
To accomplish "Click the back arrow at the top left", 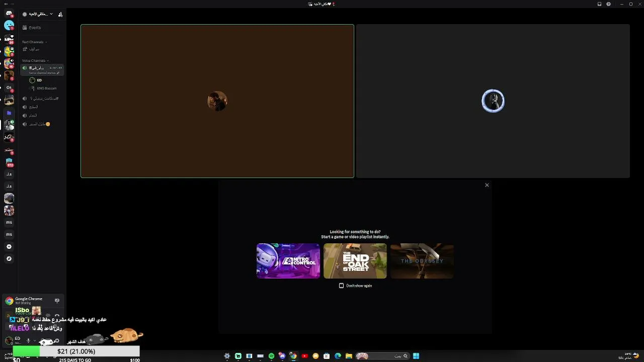I will tap(6, 4).
